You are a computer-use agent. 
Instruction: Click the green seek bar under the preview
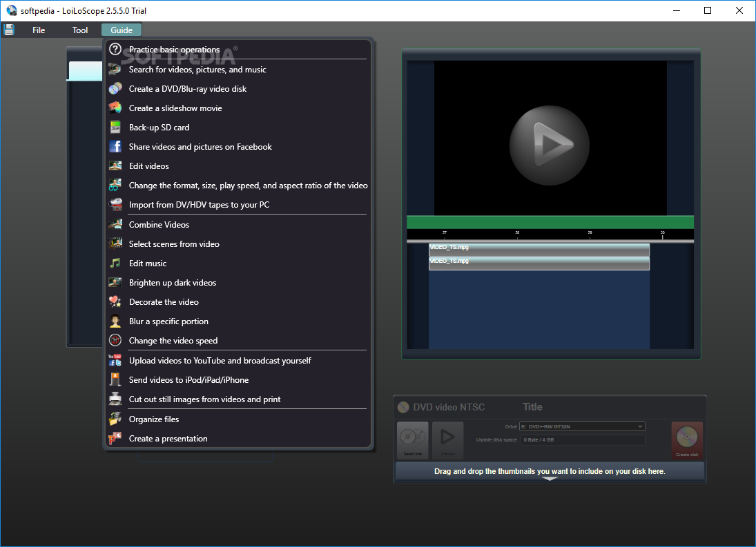click(x=550, y=222)
